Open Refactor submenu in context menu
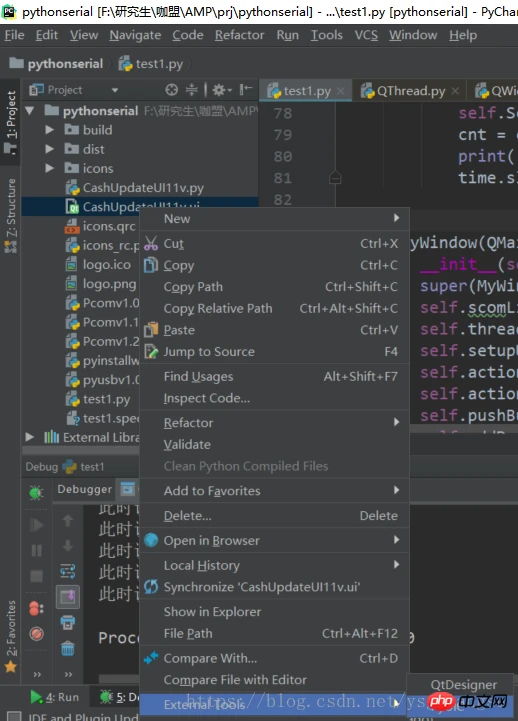 click(x=274, y=423)
